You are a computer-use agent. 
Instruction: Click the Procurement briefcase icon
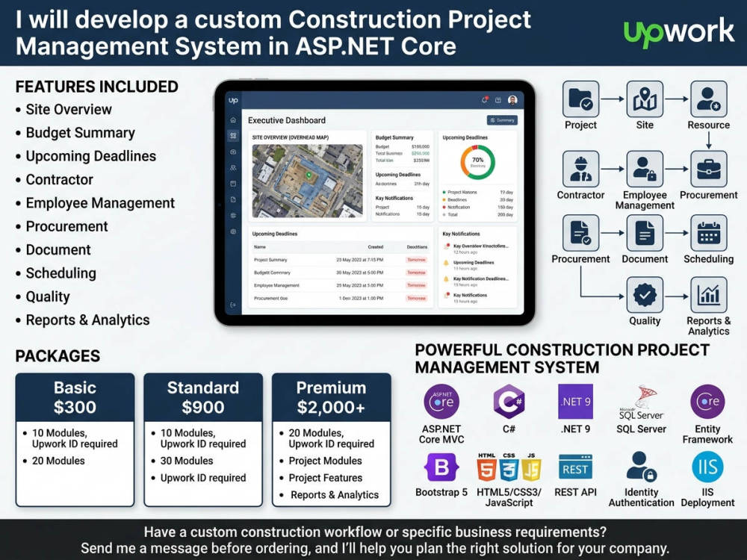coord(708,169)
